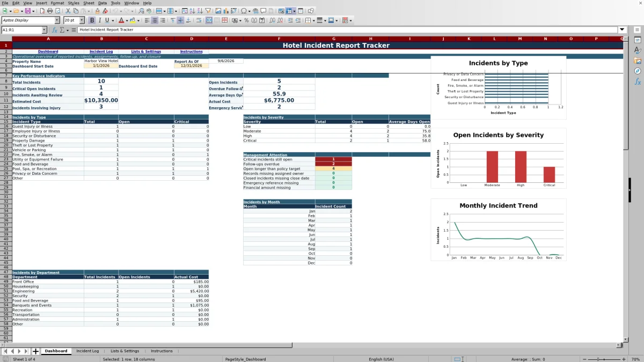The width and height of the screenshot is (644, 362).
Task: Click the Wrap Text icon
Action: pyautogui.click(x=200, y=20)
